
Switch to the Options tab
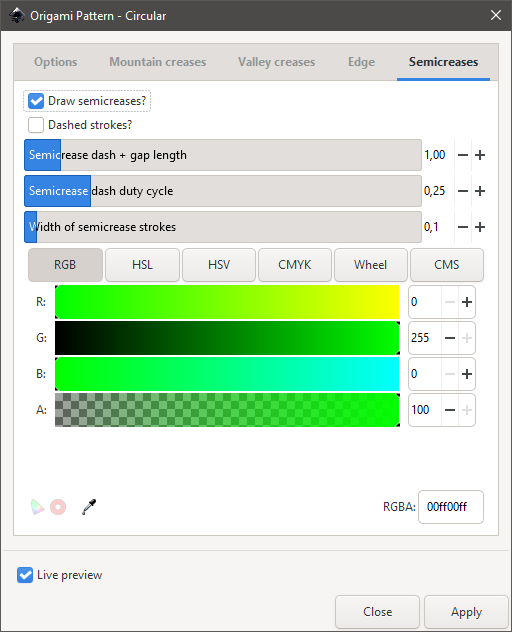[x=56, y=62]
